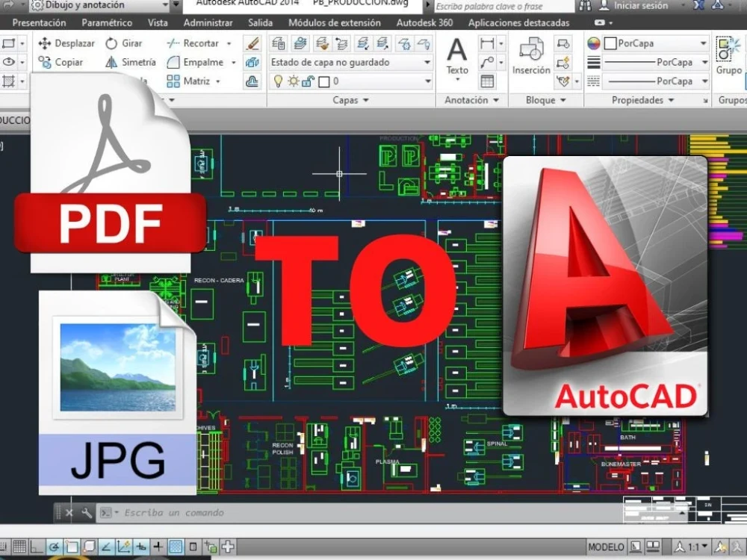Expand the Anotación panel
The image size is (747, 560).
[x=471, y=100]
